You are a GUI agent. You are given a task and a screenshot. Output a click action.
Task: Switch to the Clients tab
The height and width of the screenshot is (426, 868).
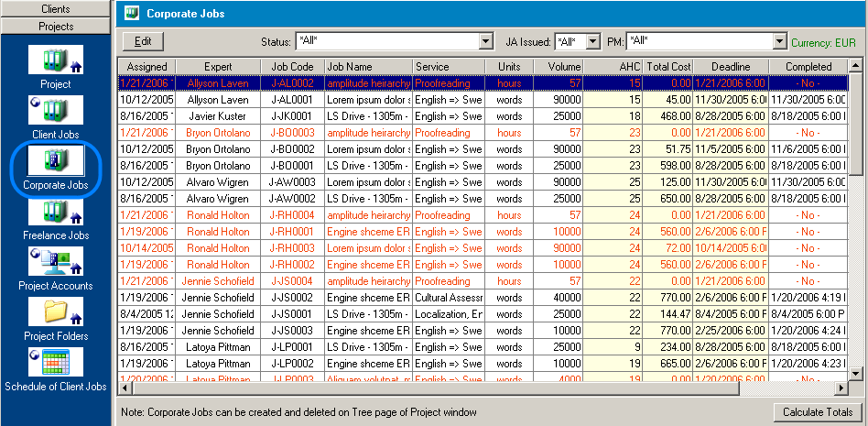pos(56,8)
